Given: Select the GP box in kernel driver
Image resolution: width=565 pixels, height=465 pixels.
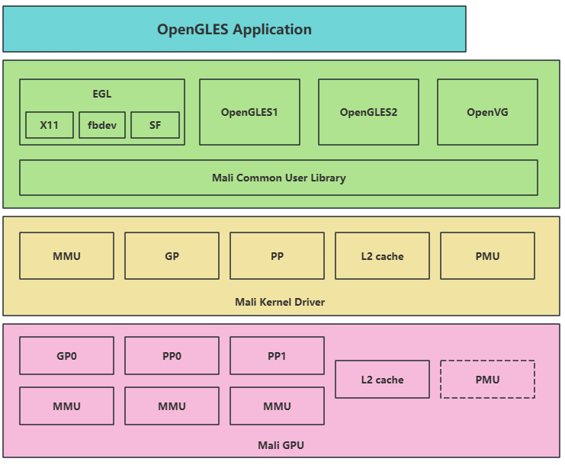Looking at the screenshot, I should point(172,256).
